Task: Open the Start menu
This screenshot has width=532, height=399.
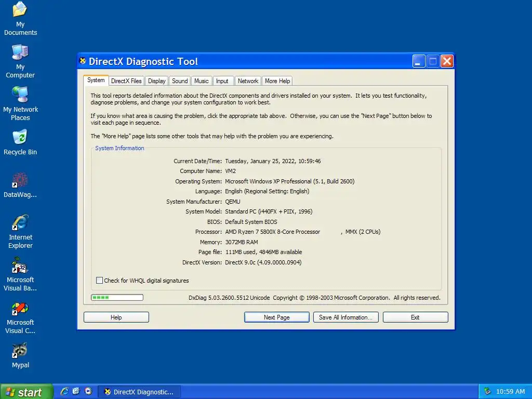Action: tap(26, 392)
